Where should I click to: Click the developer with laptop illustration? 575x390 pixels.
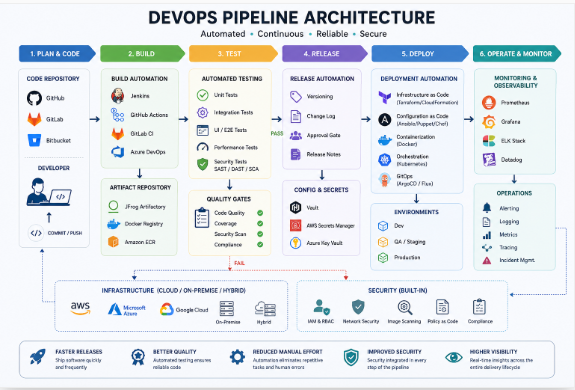(x=49, y=192)
